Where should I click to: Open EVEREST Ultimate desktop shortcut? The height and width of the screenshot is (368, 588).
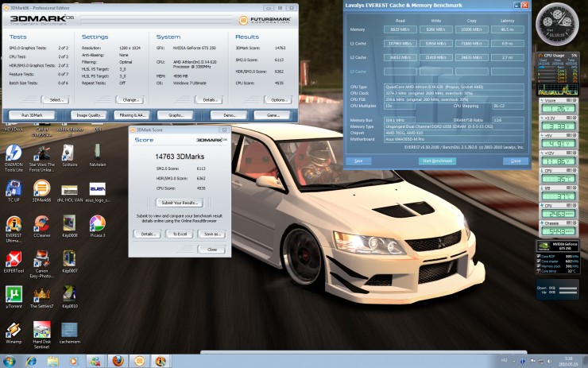[x=14, y=223]
